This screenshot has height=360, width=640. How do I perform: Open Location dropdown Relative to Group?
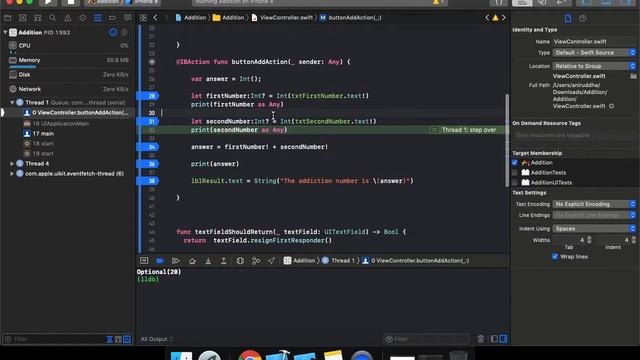coord(594,66)
